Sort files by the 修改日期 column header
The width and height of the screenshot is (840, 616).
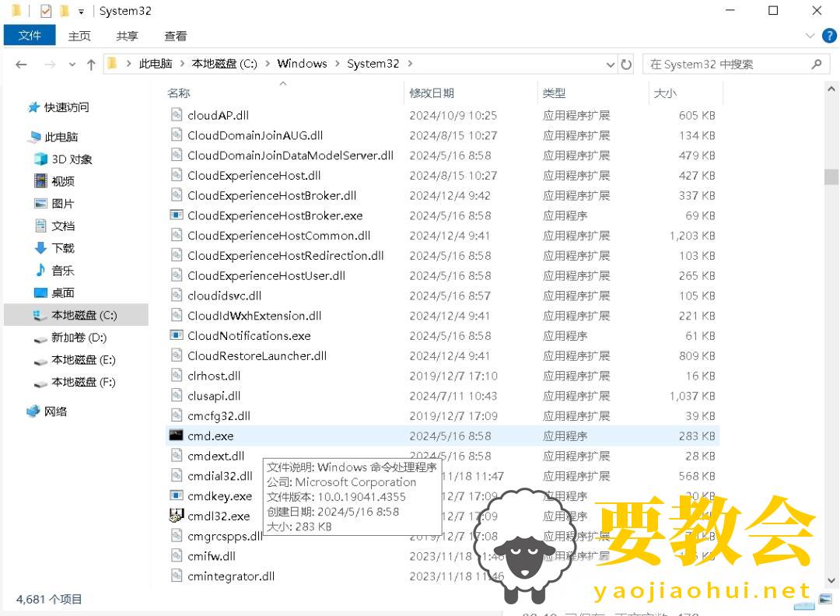click(432, 93)
